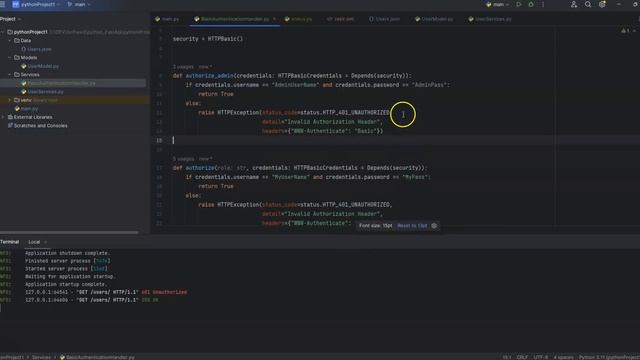Image resolution: width=640 pixels, height=360 pixels.
Task: Click 'security = HTTPBasic()' line
Action: [x=208, y=39]
